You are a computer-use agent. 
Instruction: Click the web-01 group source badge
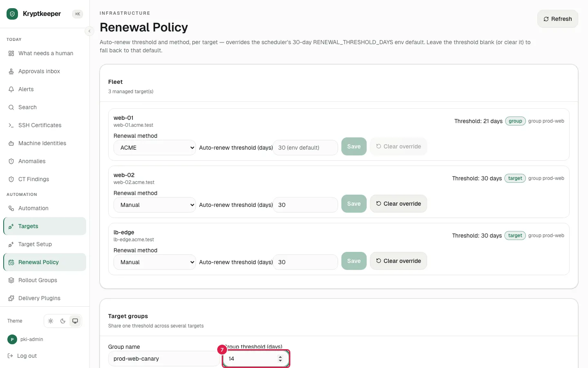(x=515, y=121)
